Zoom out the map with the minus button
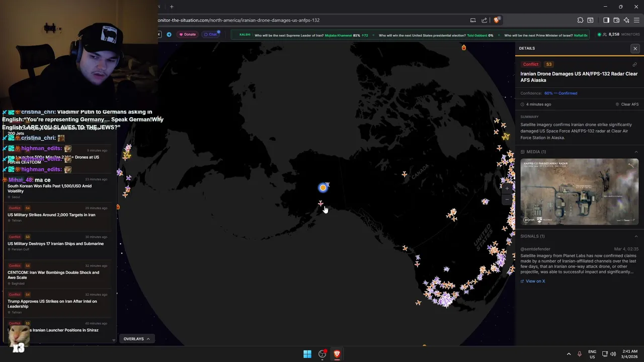Viewport: 644px width, 362px height. pos(507,200)
